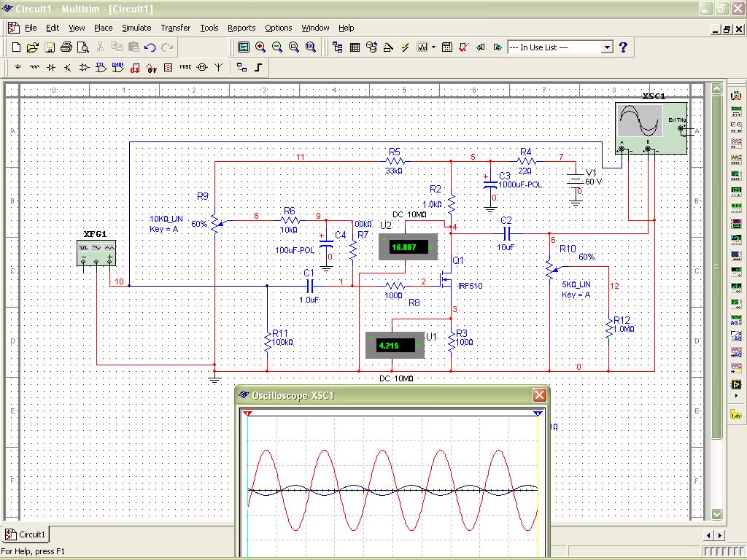Place a TTL logic component
Viewport: 747px width, 560px height.
[101, 68]
